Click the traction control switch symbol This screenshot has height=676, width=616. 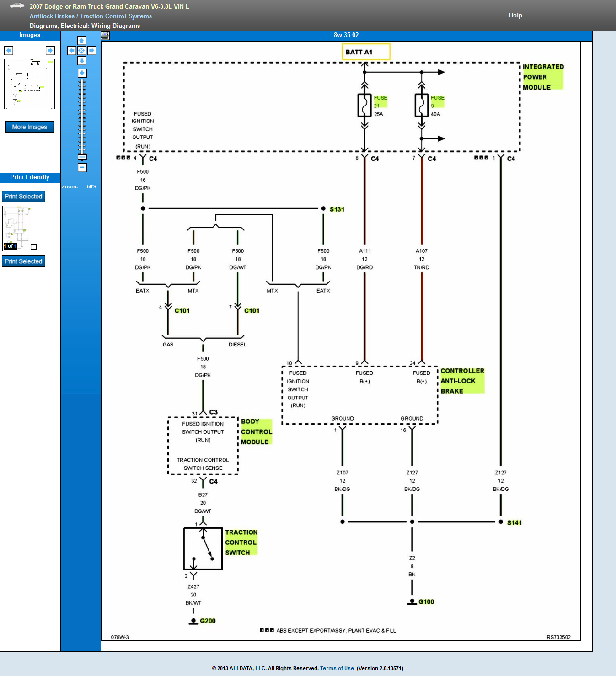click(203, 548)
